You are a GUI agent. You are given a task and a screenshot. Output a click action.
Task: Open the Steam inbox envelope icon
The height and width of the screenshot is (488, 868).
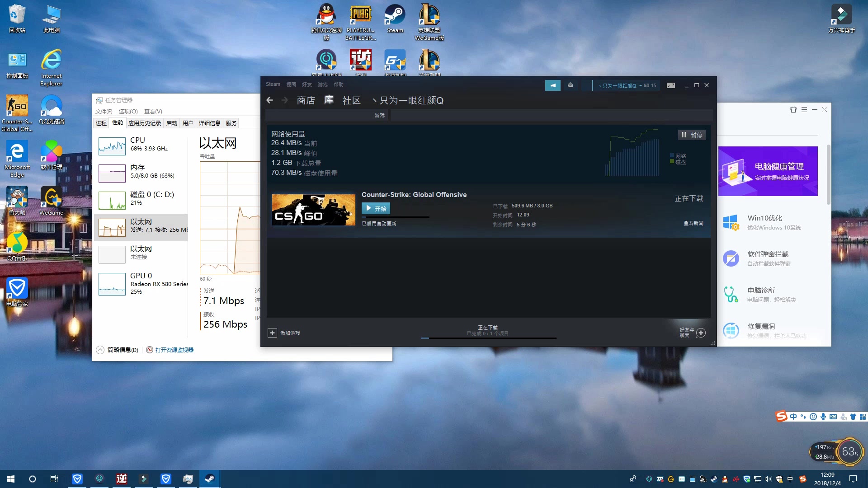coord(570,85)
